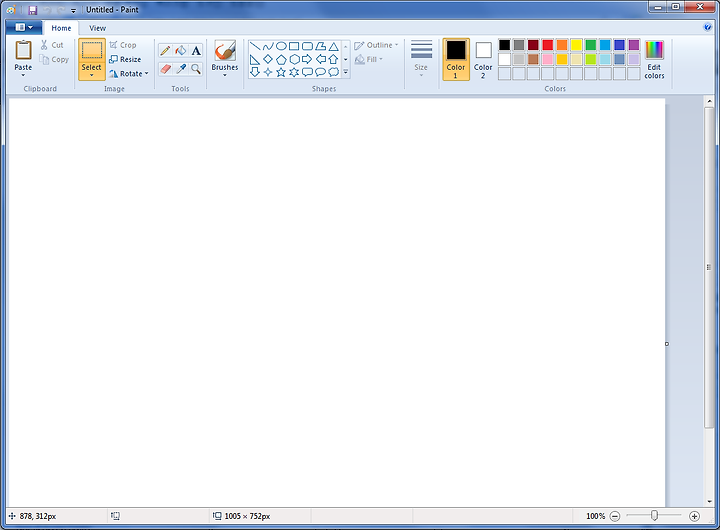Choose the Down arrow shape
Image resolution: width=720 pixels, height=530 pixels.
(x=255, y=72)
